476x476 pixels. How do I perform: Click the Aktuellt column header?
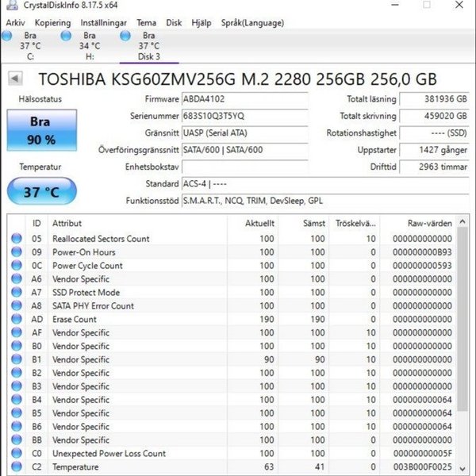tap(252, 224)
